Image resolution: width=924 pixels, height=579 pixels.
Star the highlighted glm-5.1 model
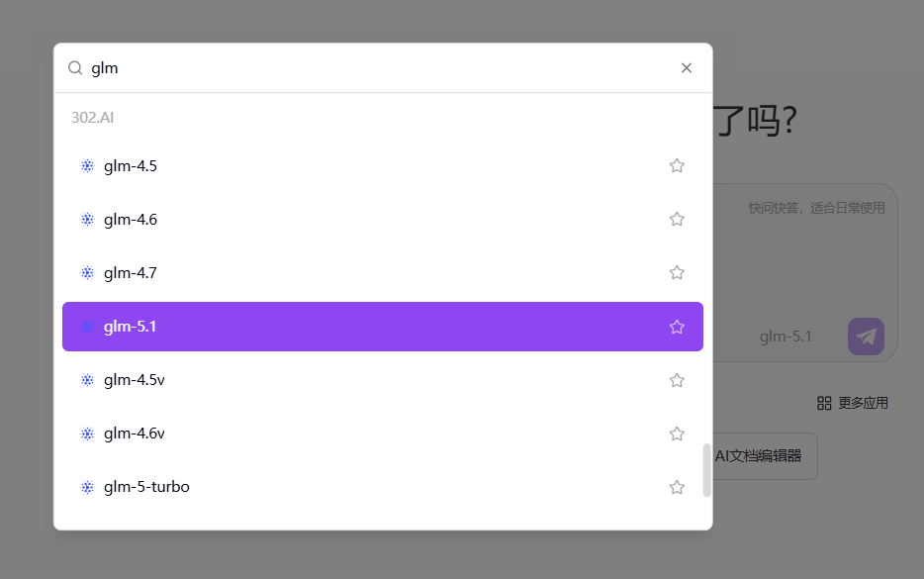677,327
